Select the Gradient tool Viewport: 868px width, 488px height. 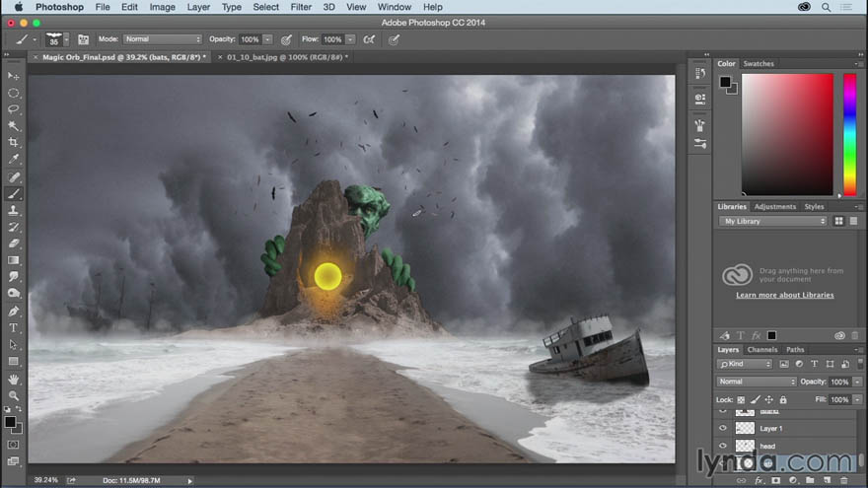pos(13,260)
